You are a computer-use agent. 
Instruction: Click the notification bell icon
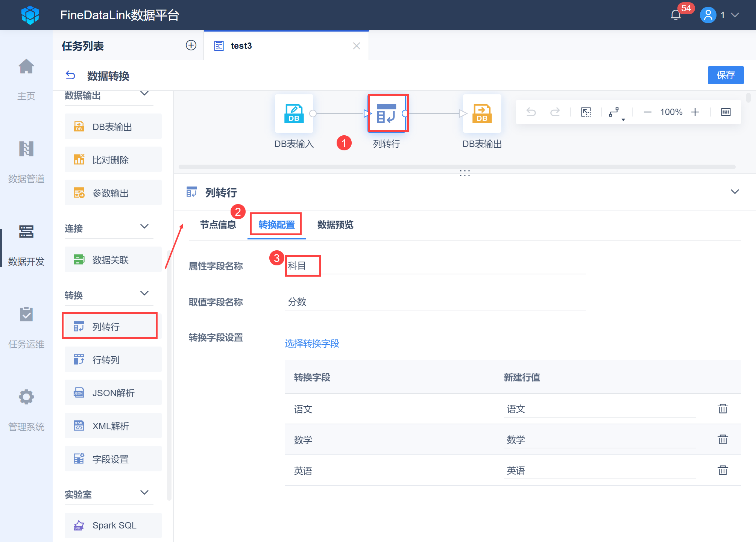pos(676,15)
